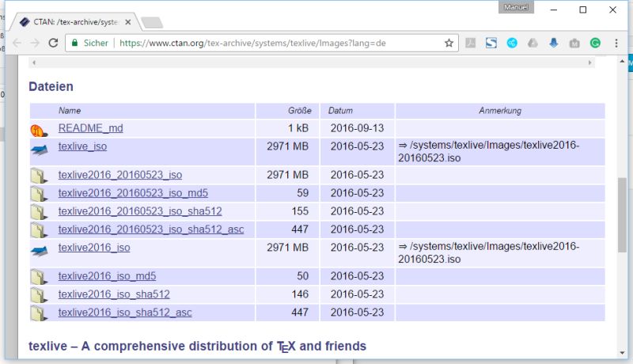Click the browser forward arrow
The width and height of the screenshot is (633, 364).
click(x=35, y=43)
